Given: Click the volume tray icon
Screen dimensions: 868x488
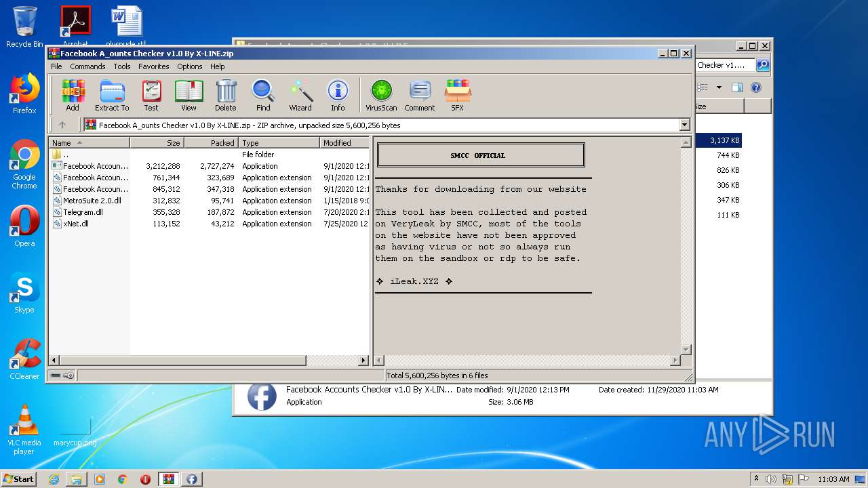Looking at the screenshot, I should [x=771, y=479].
